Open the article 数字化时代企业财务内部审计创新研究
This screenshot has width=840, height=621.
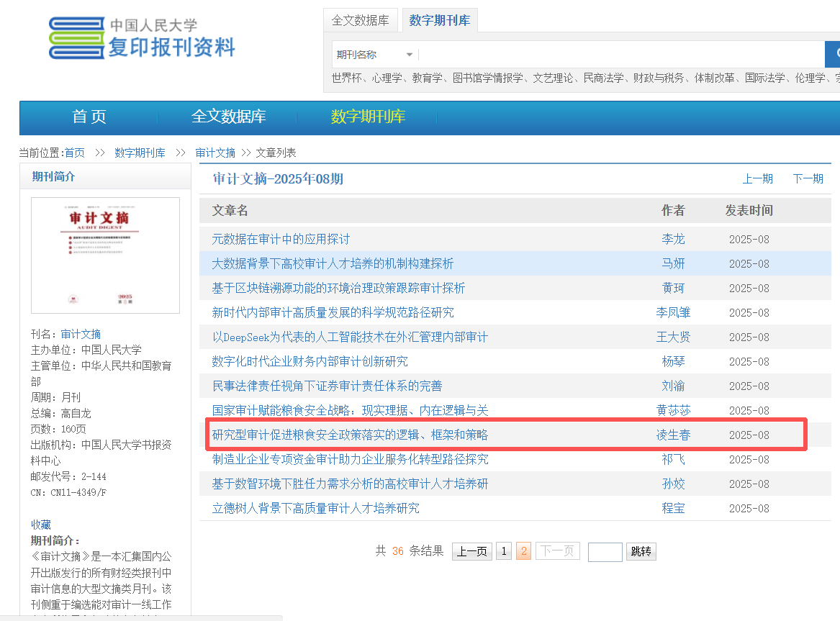310,361
